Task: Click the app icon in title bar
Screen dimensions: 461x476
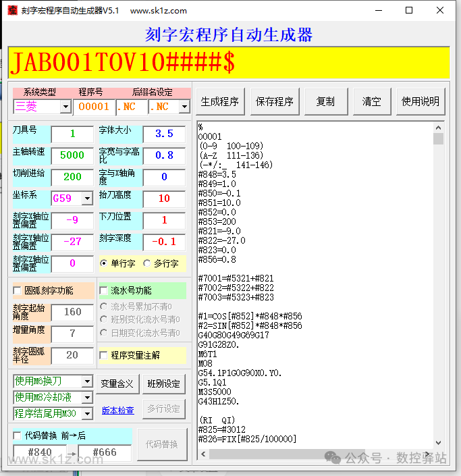Action: point(12,10)
